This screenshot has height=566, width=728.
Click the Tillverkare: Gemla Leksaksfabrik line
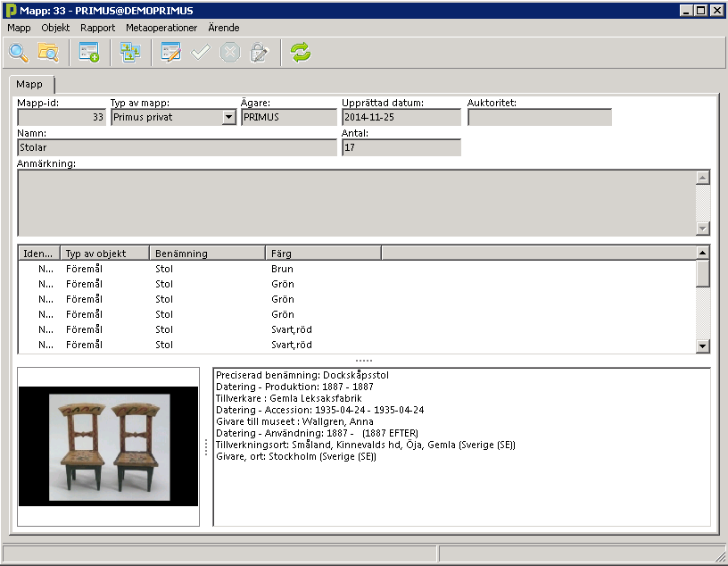pos(289,399)
